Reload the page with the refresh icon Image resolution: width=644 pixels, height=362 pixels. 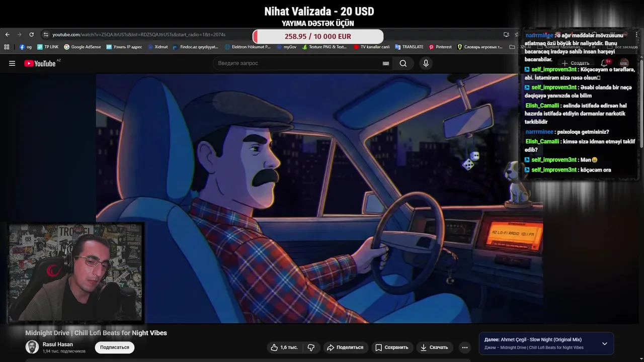[31, 35]
